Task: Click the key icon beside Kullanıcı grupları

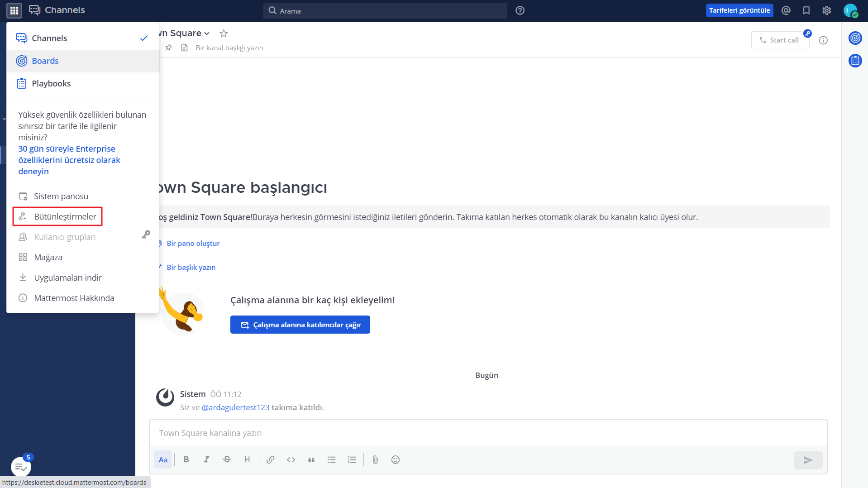Action: tap(146, 234)
